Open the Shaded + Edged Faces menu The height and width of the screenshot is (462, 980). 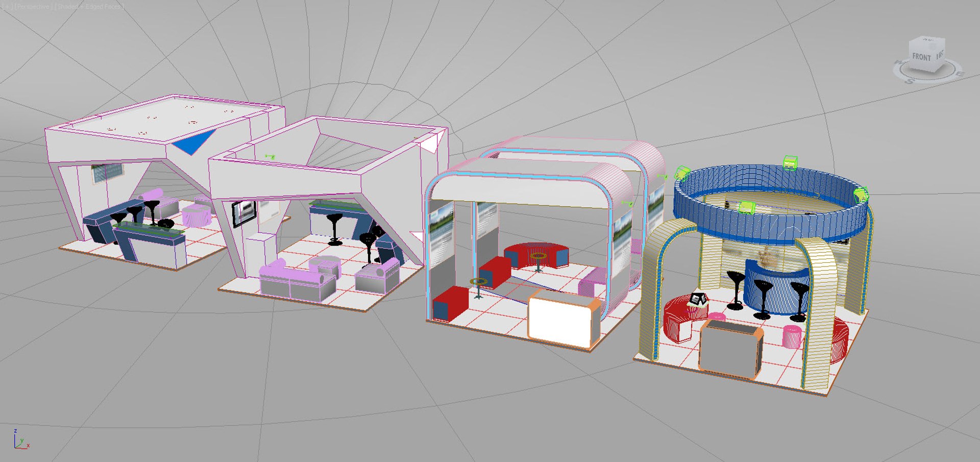(90, 7)
